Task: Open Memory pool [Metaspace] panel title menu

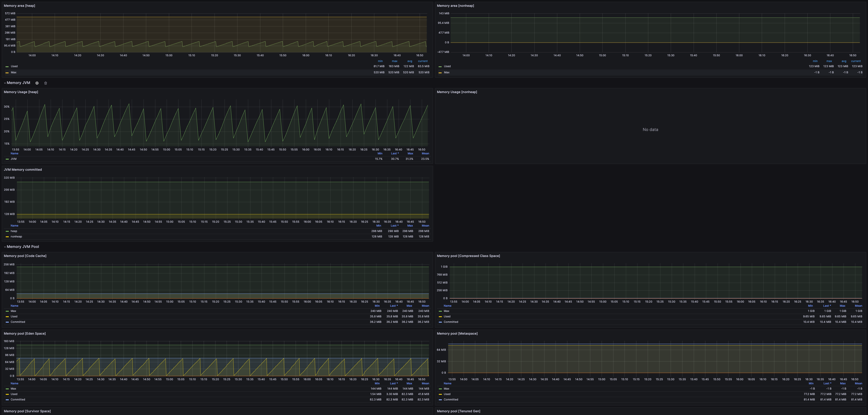Action: [x=457, y=334]
